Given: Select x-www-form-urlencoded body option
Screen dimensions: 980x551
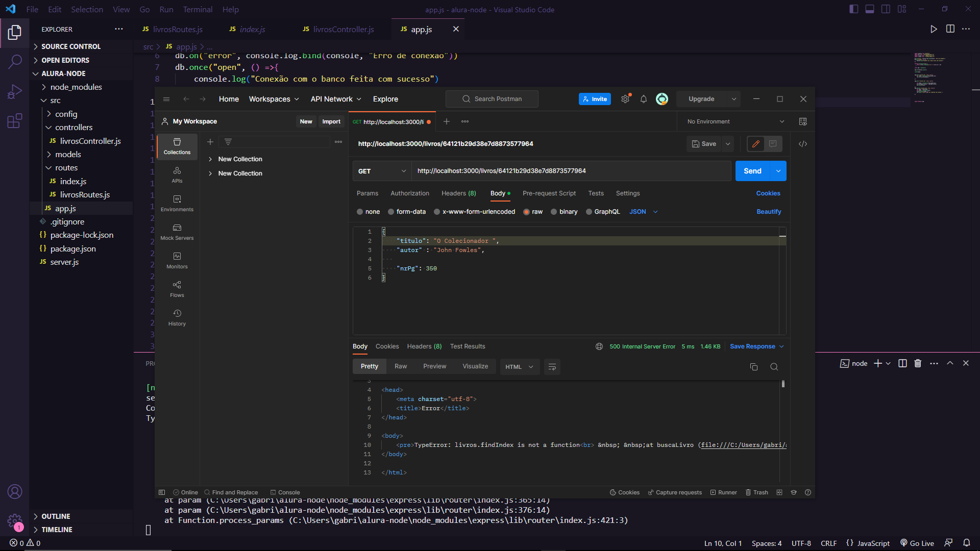Looking at the screenshot, I should click(437, 212).
